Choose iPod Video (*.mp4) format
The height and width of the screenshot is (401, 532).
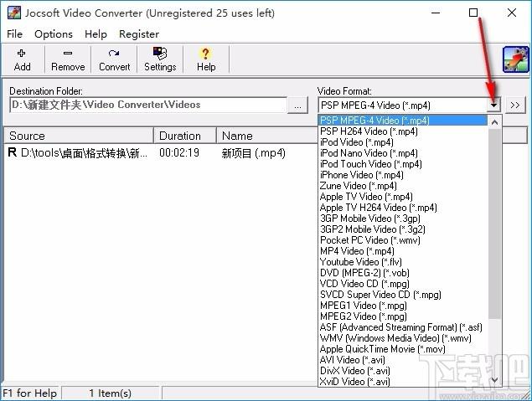(x=403, y=142)
